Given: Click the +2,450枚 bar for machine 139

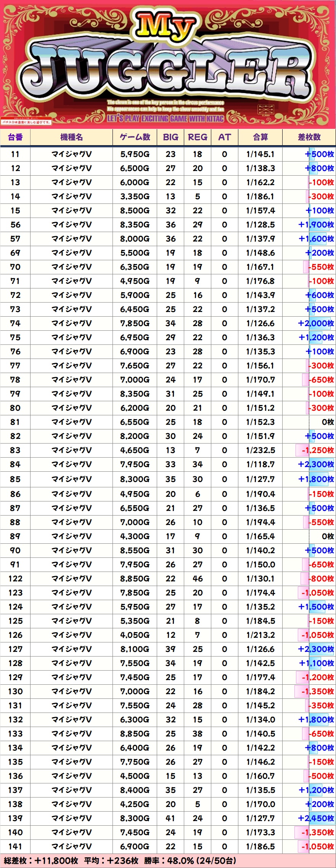Looking at the screenshot, I should 316,818.
